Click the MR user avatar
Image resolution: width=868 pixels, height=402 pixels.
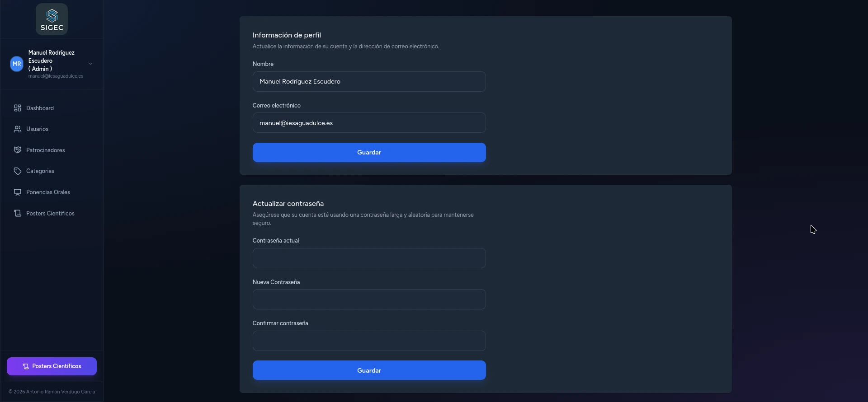17,64
